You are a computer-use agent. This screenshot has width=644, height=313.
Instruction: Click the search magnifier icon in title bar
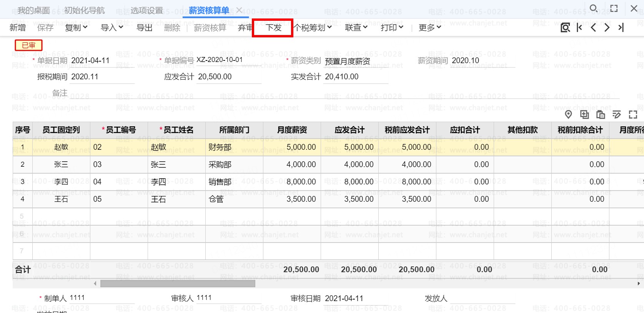click(x=594, y=8)
